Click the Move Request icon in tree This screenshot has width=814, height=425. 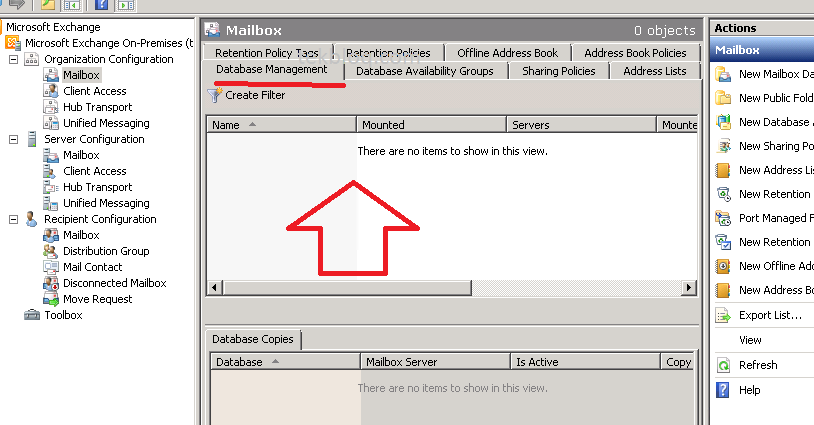coord(50,299)
